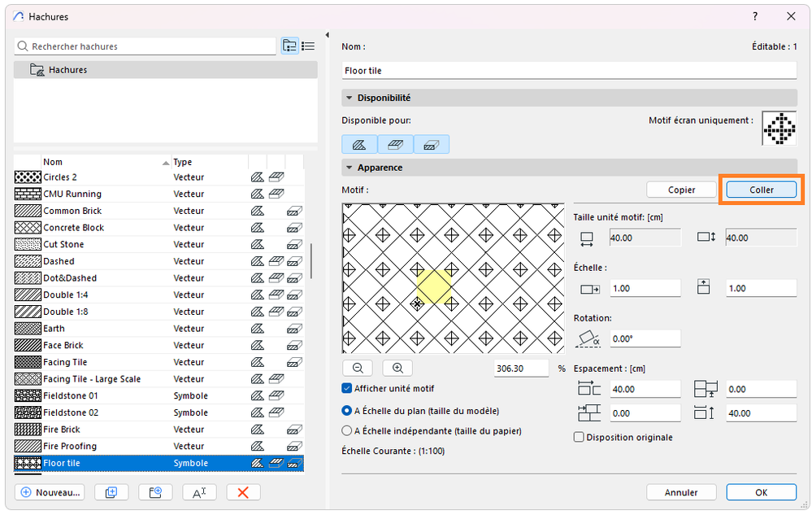Click the horizontal scale icon
Image resolution: width=812 pixels, height=515 pixels.
pos(590,289)
